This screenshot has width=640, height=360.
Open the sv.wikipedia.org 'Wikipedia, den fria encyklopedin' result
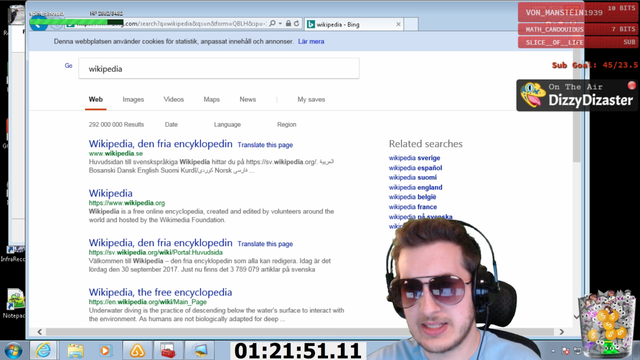point(160,243)
